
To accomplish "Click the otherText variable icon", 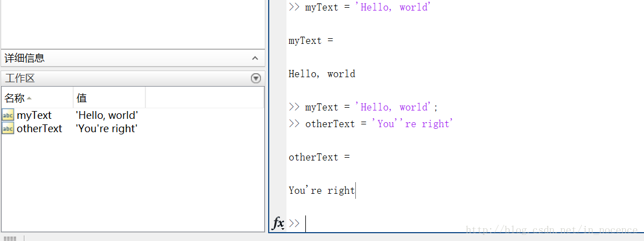I will 8,129.
